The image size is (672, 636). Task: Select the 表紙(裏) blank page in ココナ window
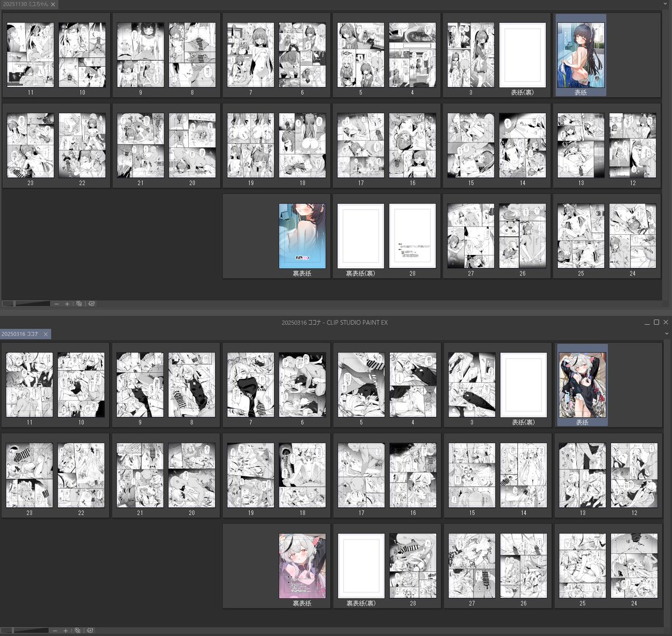point(524,385)
